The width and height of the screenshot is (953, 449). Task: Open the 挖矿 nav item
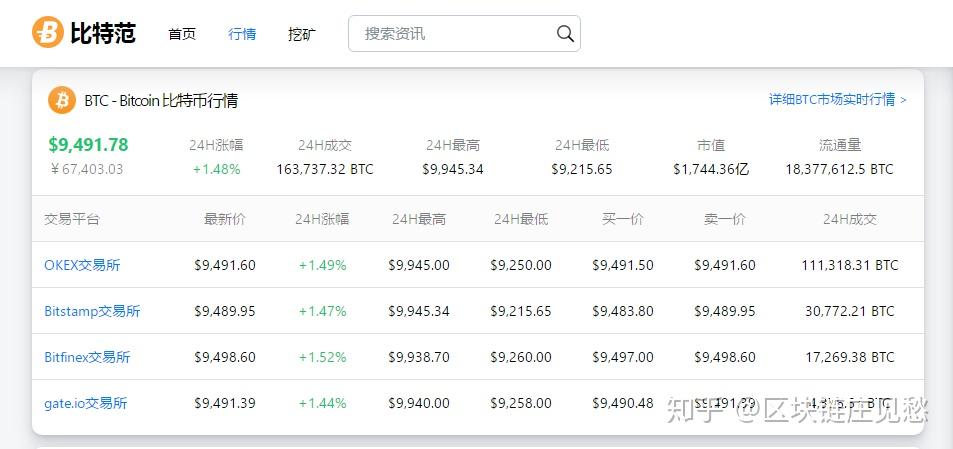point(301,34)
